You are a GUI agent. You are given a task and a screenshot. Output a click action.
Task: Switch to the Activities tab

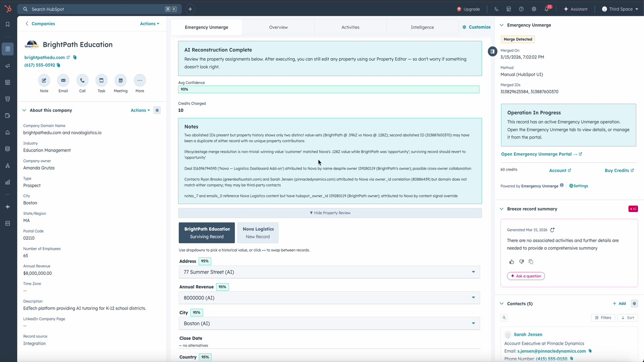[x=350, y=27]
